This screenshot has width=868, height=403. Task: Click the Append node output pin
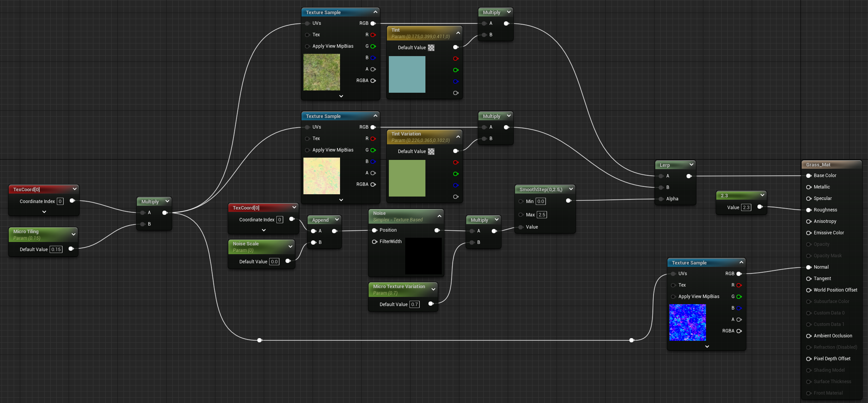334,231
